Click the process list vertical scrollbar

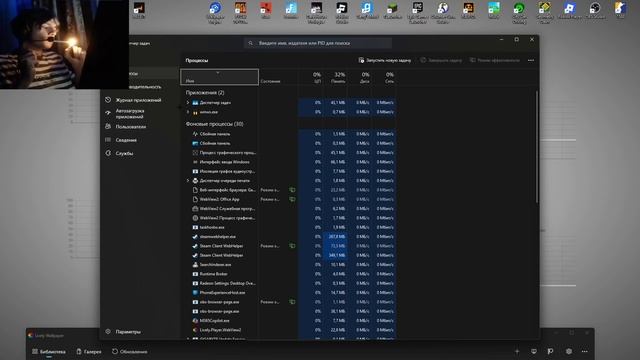point(536,146)
